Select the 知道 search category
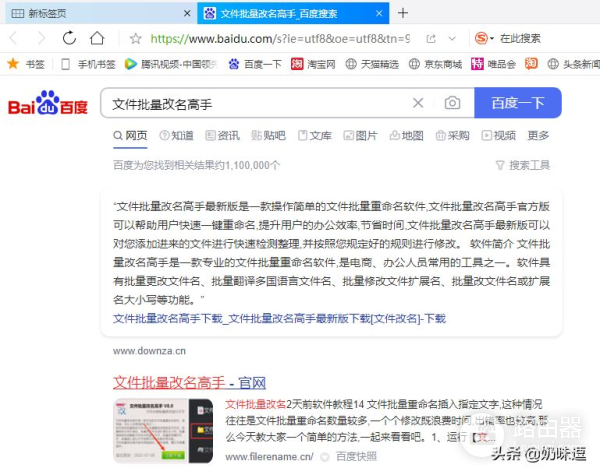Screen dimensions: 600x475 176,135
